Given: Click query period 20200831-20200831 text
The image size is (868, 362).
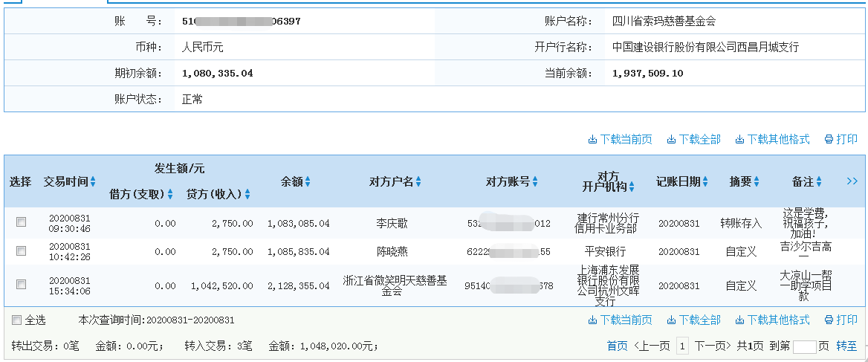Looking at the screenshot, I should 190,320.
